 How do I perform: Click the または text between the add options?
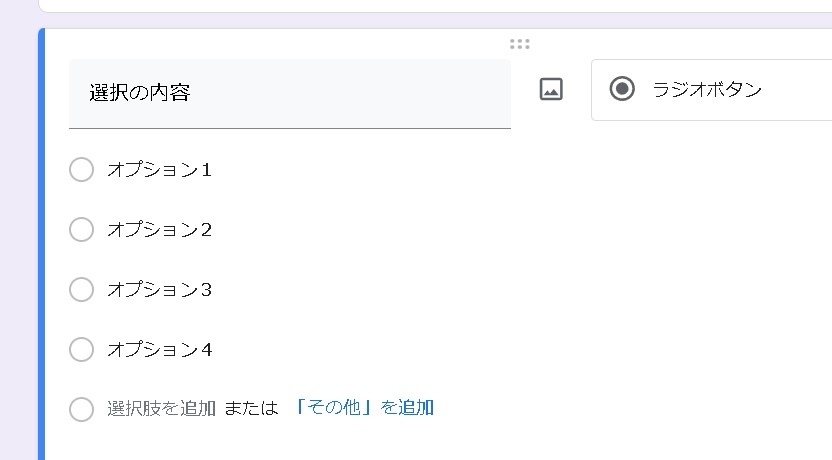coord(251,408)
